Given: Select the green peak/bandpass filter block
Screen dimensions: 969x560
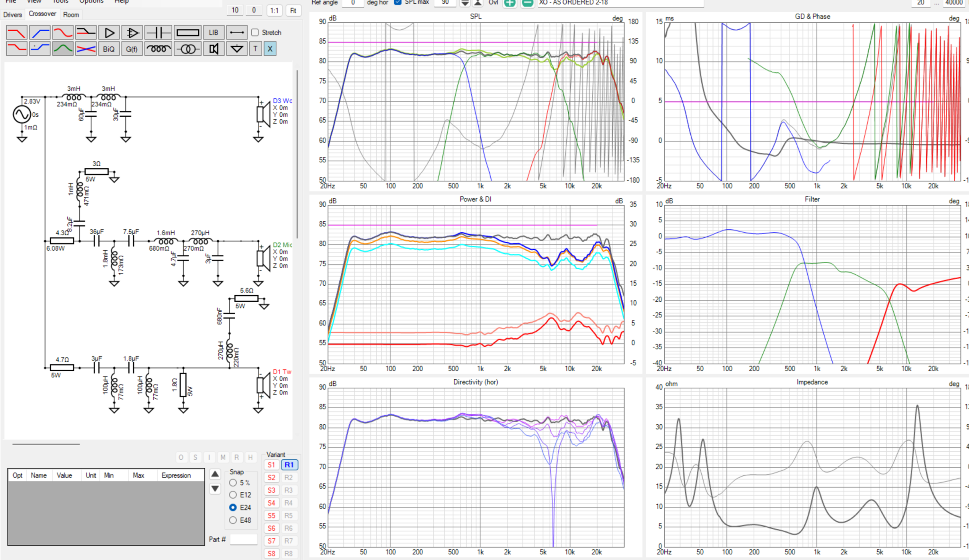Looking at the screenshot, I should click(62, 49).
